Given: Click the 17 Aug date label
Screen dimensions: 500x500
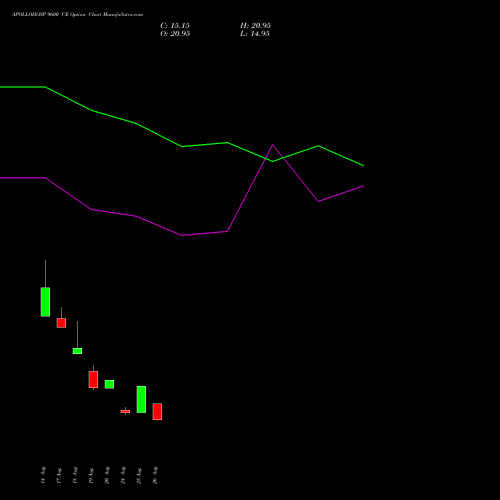Looking at the screenshot, I should pyautogui.click(x=59, y=475).
